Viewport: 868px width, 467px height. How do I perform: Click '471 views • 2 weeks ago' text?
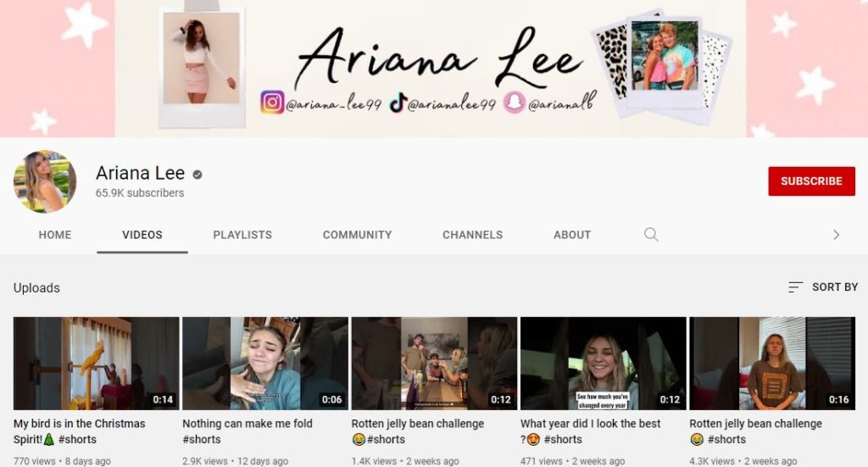(572, 461)
